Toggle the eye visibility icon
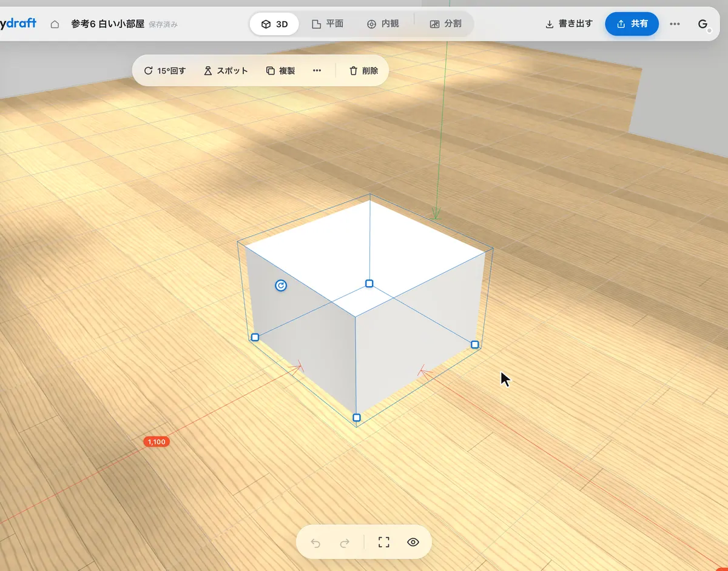The height and width of the screenshot is (571, 728). 413,543
